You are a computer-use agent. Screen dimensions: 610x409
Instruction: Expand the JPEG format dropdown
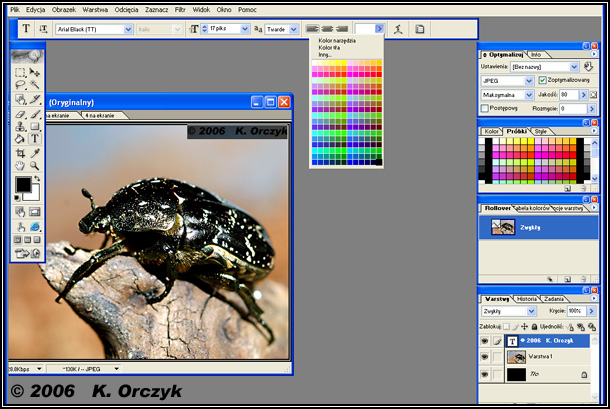tap(528, 80)
